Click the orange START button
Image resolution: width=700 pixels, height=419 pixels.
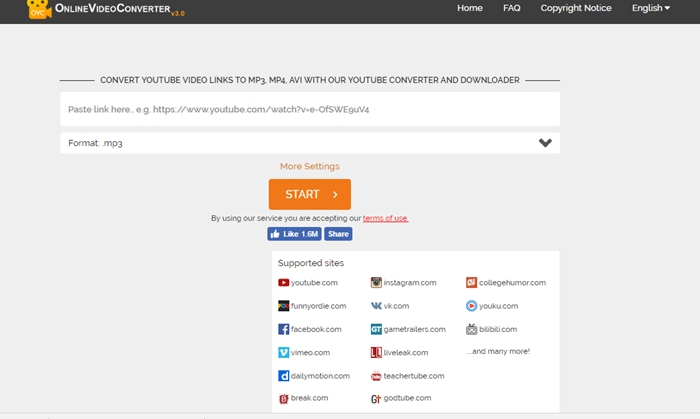coord(310,194)
